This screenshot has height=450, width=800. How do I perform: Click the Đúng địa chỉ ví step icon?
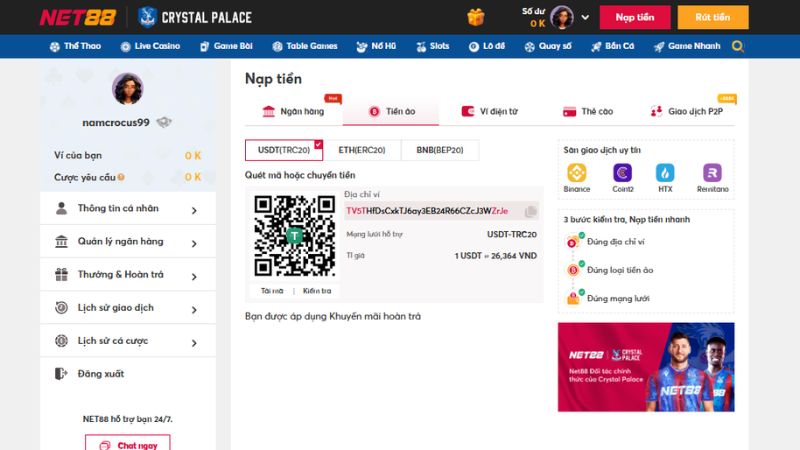(575, 241)
